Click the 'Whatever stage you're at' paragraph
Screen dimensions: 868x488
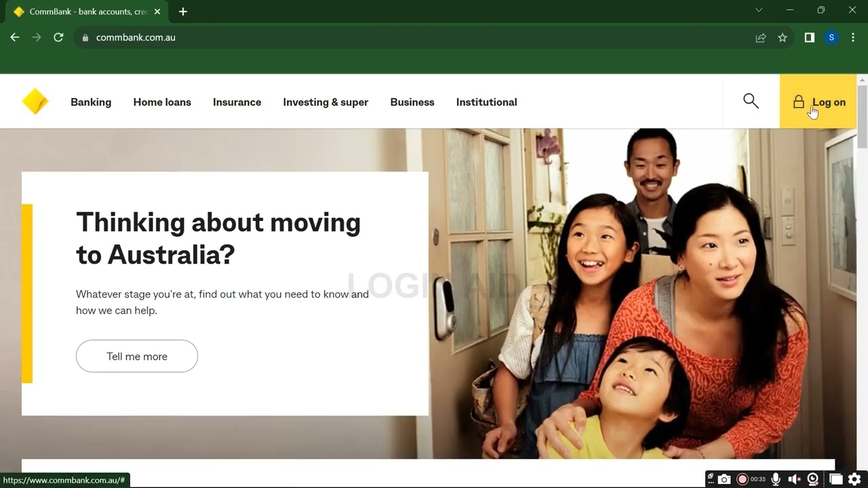pyautogui.click(x=222, y=302)
